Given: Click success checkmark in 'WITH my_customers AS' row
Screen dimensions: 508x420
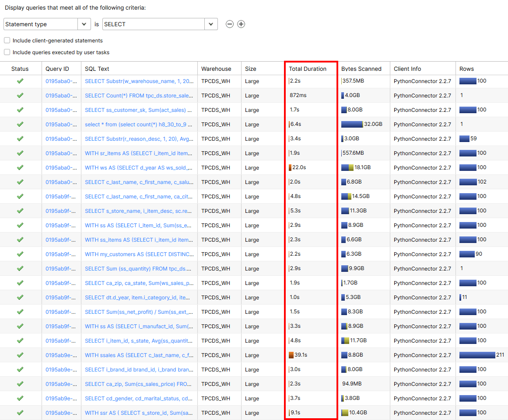Looking at the screenshot, I should tap(20, 254).
